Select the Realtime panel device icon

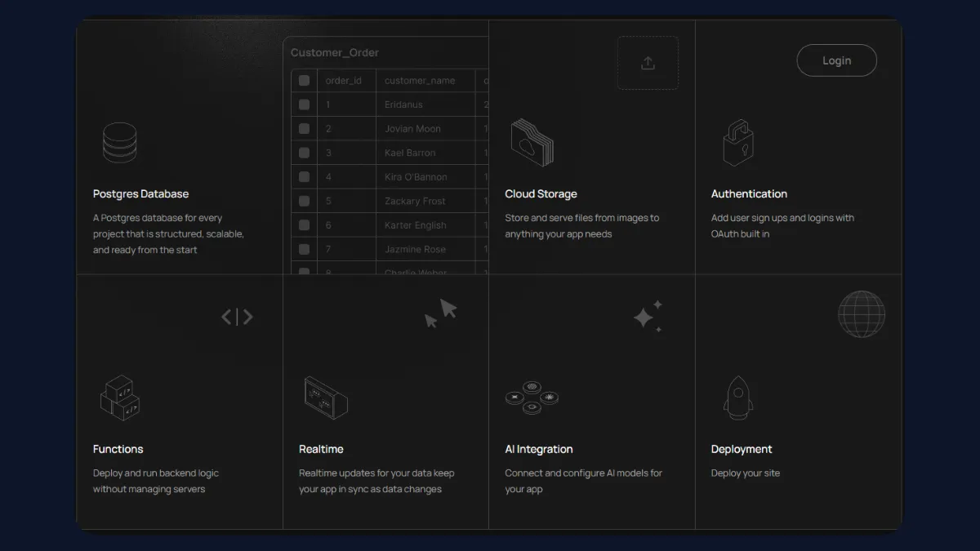324,398
